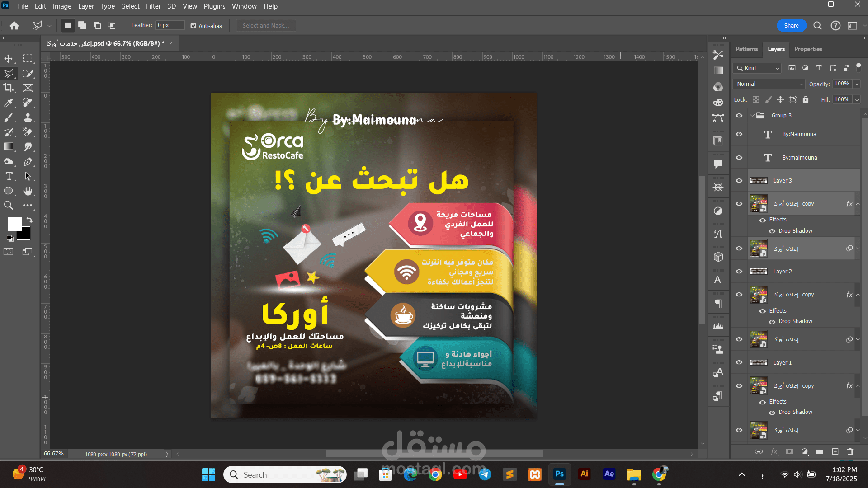
Task: Open the Select menu
Action: tap(130, 6)
